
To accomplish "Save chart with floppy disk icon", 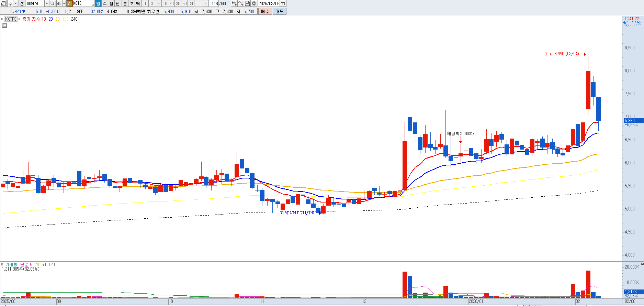I will tap(247, 3).
